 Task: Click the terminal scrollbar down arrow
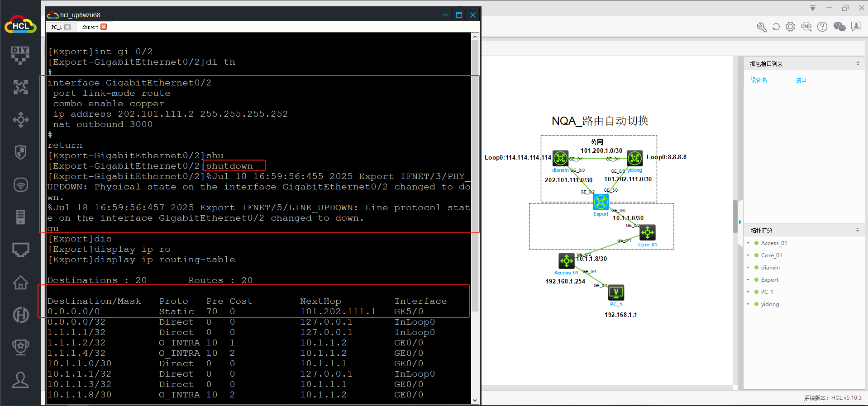pos(475,400)
